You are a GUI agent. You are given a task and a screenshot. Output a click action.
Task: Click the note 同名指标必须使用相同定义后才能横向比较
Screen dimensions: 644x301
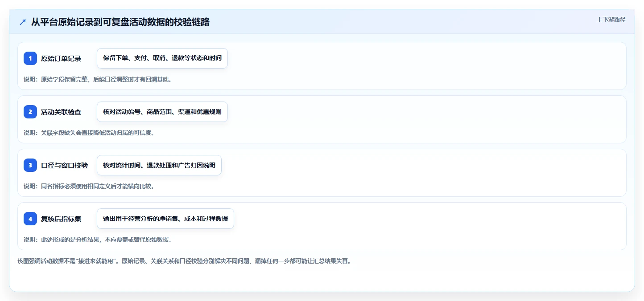(89, 186)
